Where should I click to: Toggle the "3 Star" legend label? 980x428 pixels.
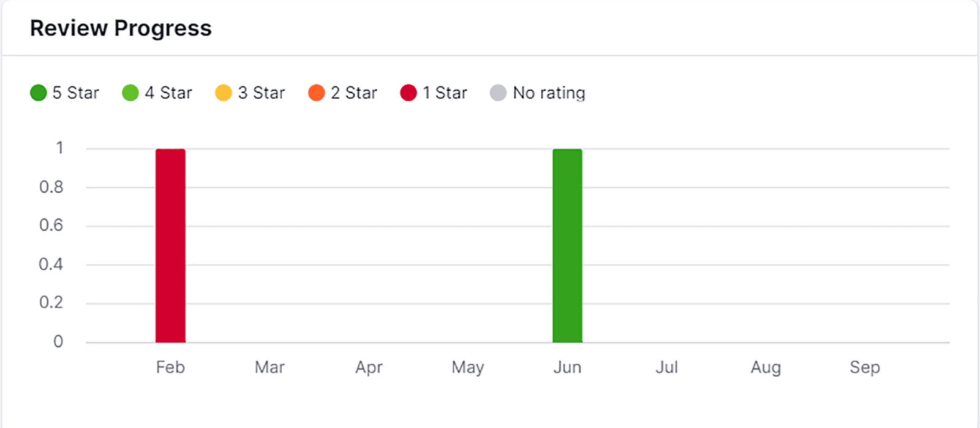[x=262, y=93]
